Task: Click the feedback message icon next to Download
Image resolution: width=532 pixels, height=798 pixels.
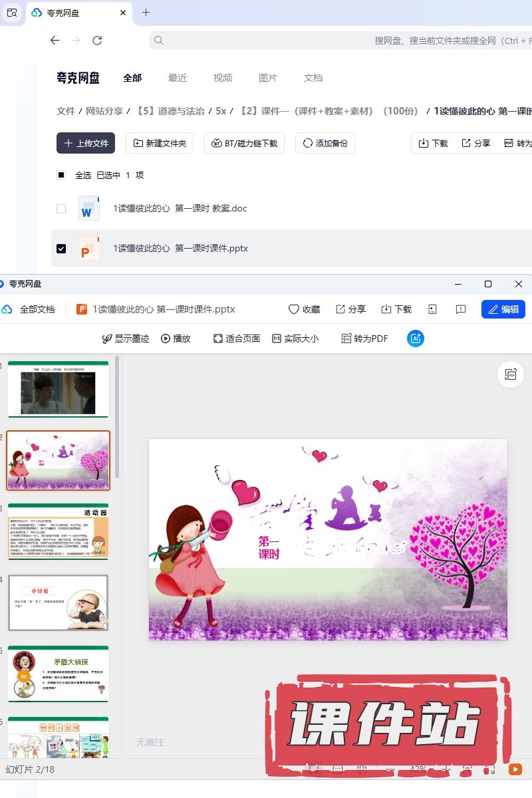Action: [460, 309]
